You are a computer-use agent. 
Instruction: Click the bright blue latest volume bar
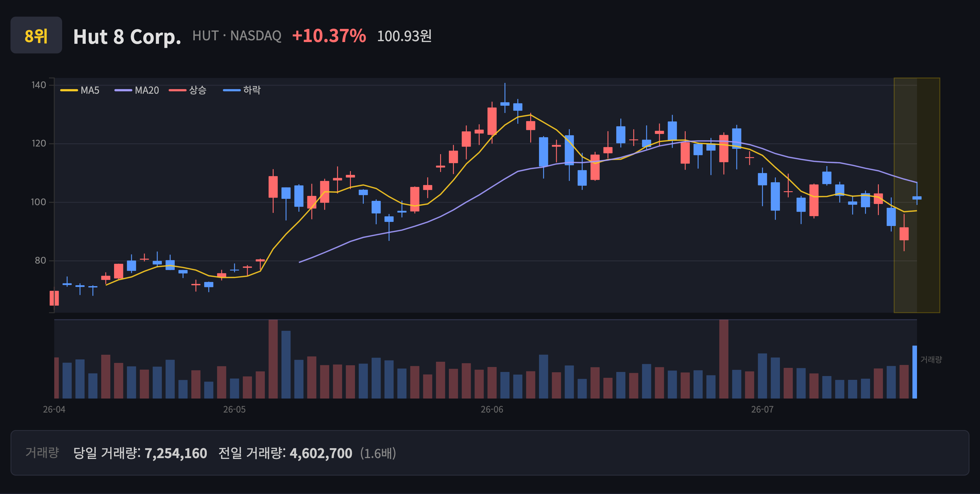pyautogui.click(x=915, y=372)
